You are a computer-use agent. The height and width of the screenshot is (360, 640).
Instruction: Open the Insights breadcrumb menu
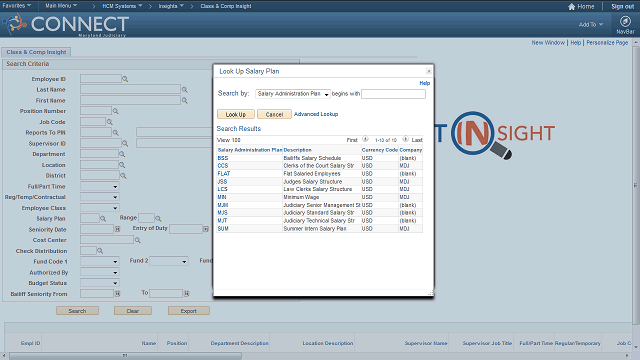click(171, 6)
